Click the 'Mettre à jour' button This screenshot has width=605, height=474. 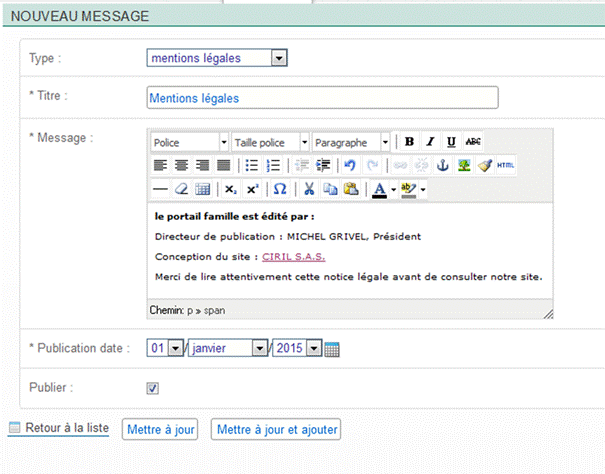click(x=160, y=429)
